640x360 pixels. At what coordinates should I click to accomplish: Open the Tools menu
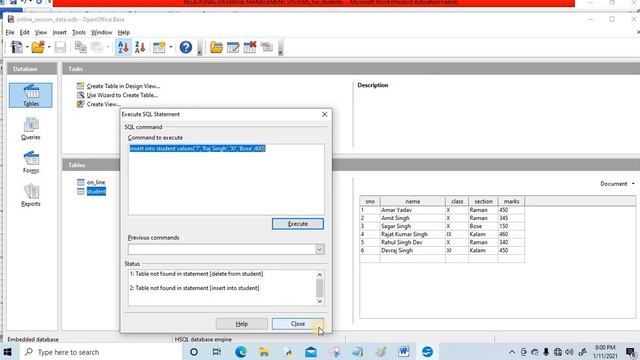click(x=79, y=32)
